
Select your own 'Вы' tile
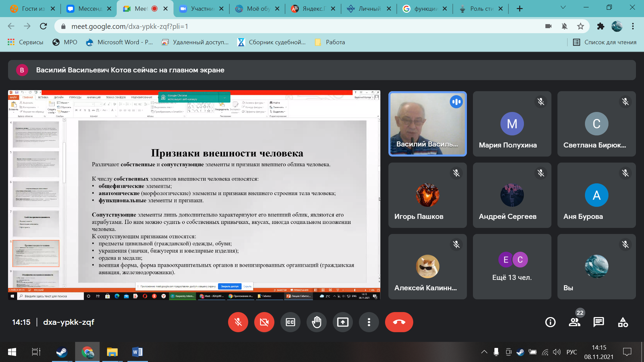pyautogui.click(x=597, y=266)
